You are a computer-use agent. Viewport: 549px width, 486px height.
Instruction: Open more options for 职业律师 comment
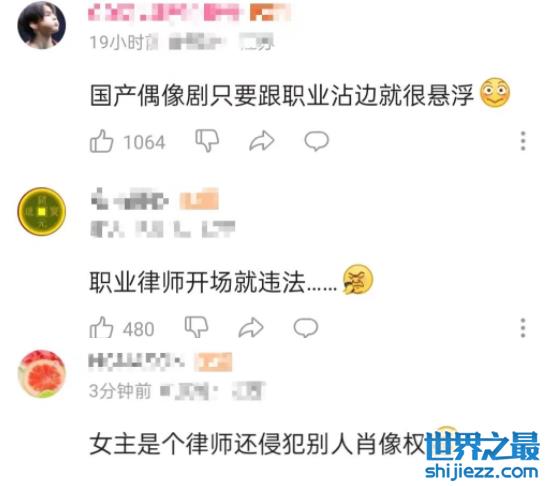coord(523,328)
